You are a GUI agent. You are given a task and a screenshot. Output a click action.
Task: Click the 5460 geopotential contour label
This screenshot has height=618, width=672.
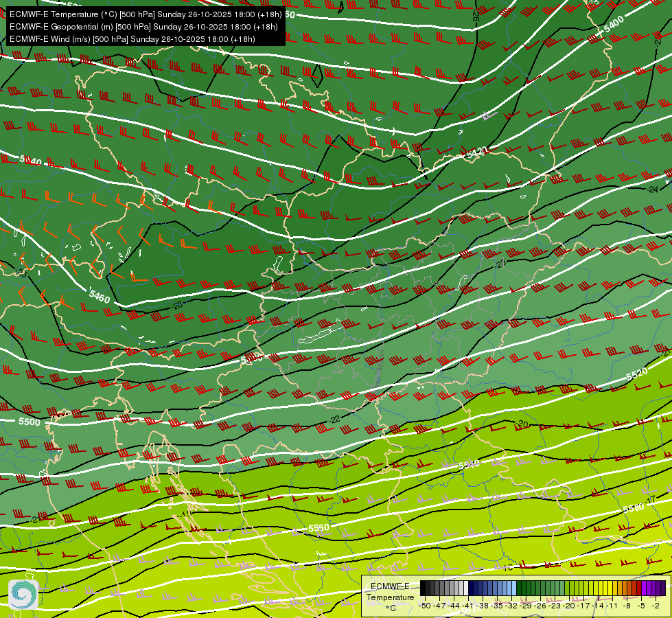[x=100, y=297]
